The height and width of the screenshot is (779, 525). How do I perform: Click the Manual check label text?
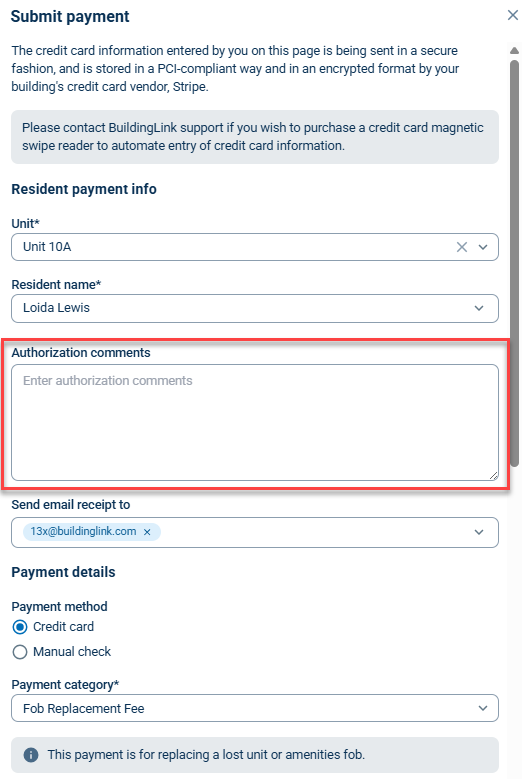[x=72, y=652]
